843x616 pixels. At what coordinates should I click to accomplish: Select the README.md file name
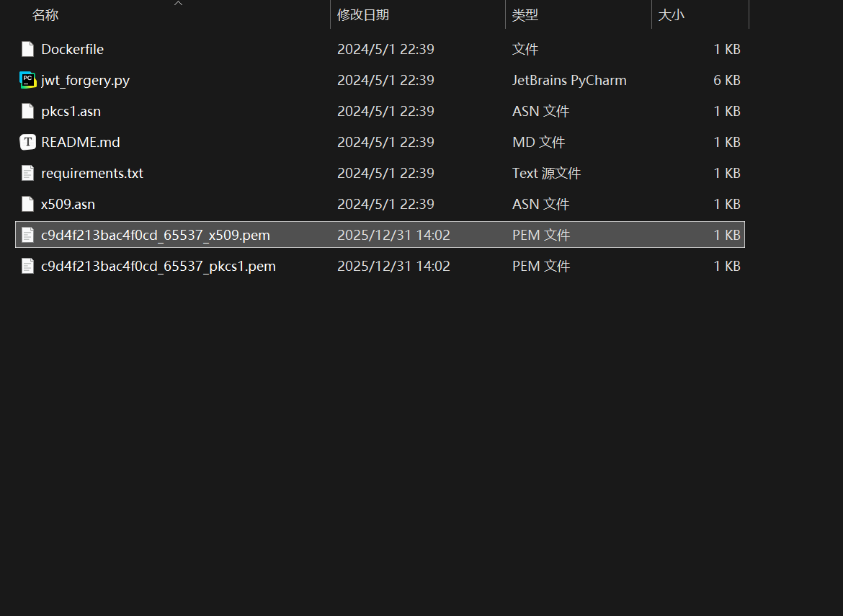click(81, 142)
